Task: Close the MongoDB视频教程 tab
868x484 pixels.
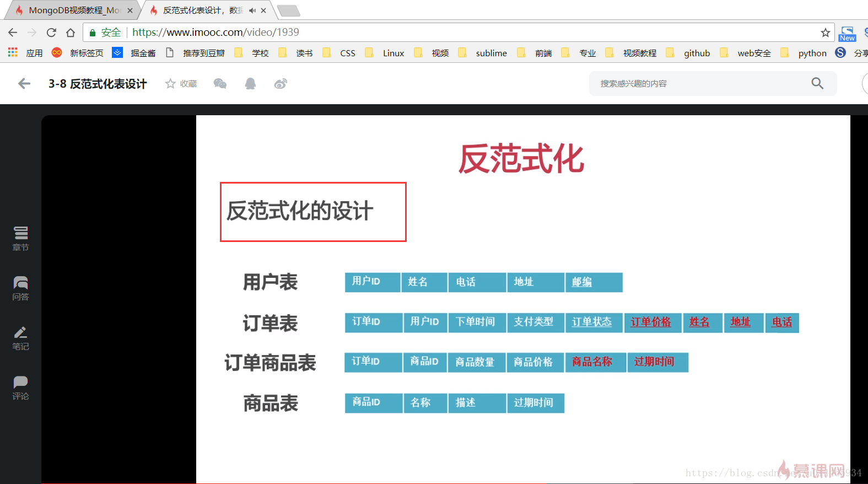Action: (130, 10)
